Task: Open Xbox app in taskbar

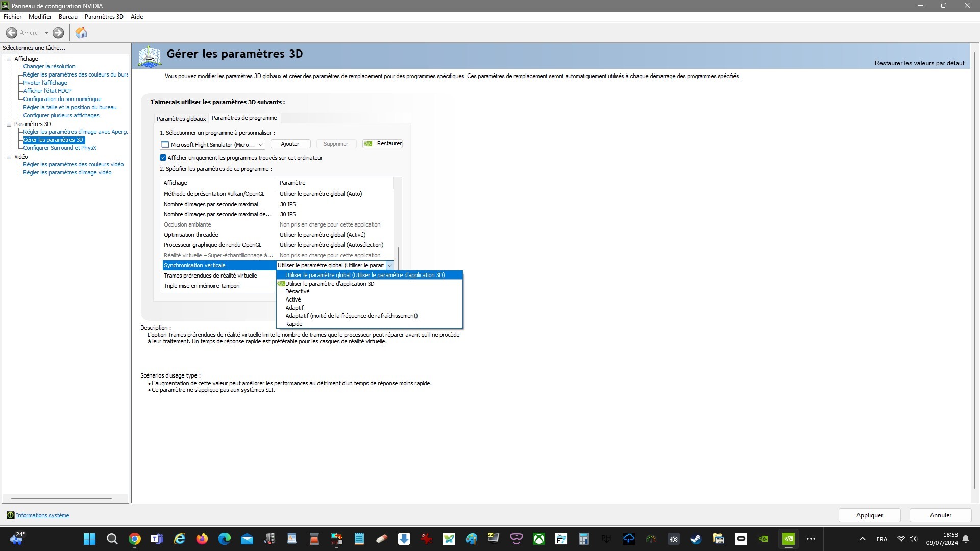Action: [x=538, y=539]
